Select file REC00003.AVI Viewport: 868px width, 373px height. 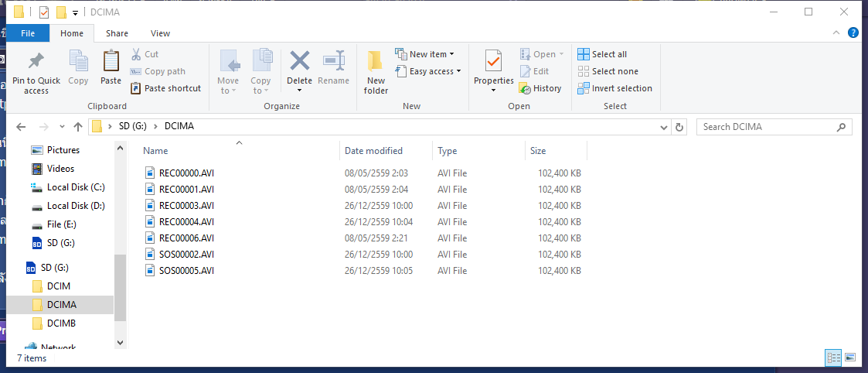pyautogui.click(x=186, y=206)
